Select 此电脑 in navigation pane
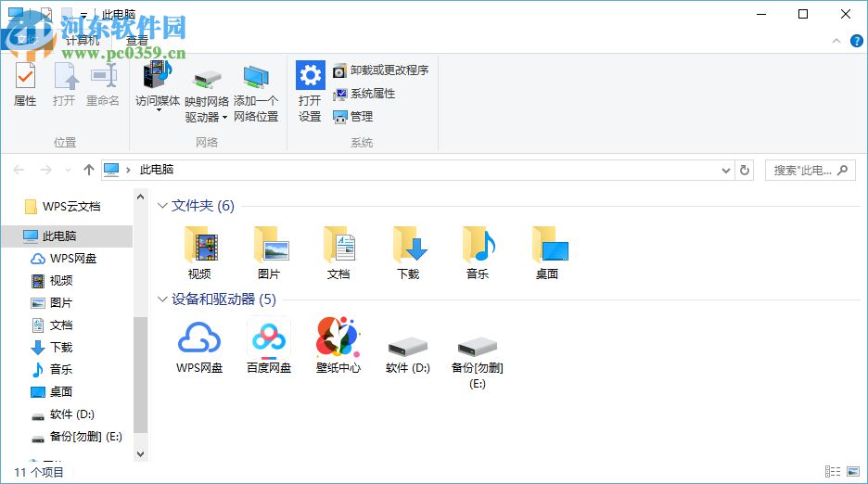The width and height of the screenshot is (868, 484). pyautogui.click(x=67, y=236)
